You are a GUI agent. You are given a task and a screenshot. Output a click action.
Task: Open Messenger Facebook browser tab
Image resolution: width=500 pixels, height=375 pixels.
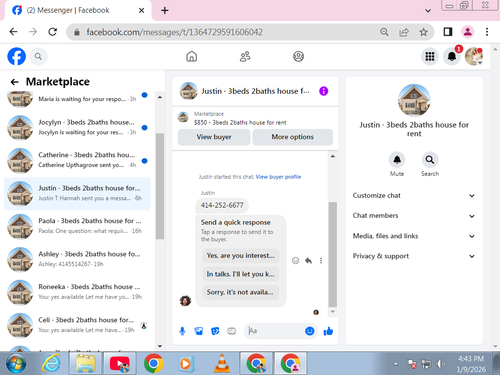pos(78,10)
